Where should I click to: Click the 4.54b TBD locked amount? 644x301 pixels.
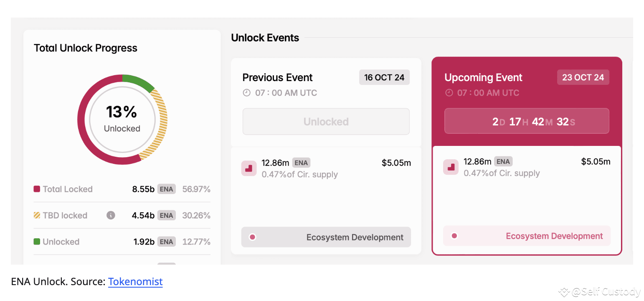143,215
